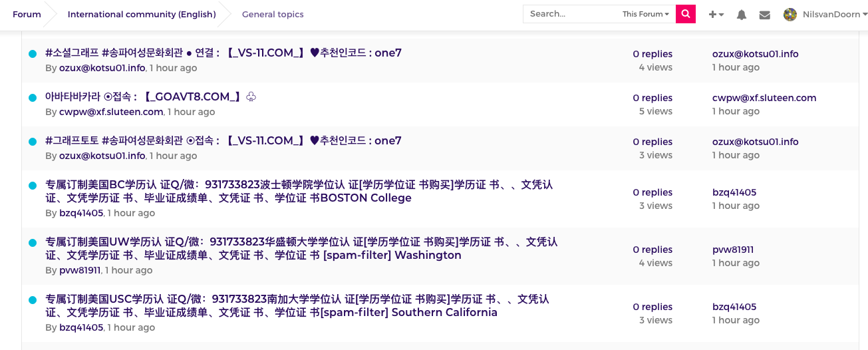This screenshot has height=350, width=868.
Task: Click 3 views in Southern California row
Action: coord(656,320)
